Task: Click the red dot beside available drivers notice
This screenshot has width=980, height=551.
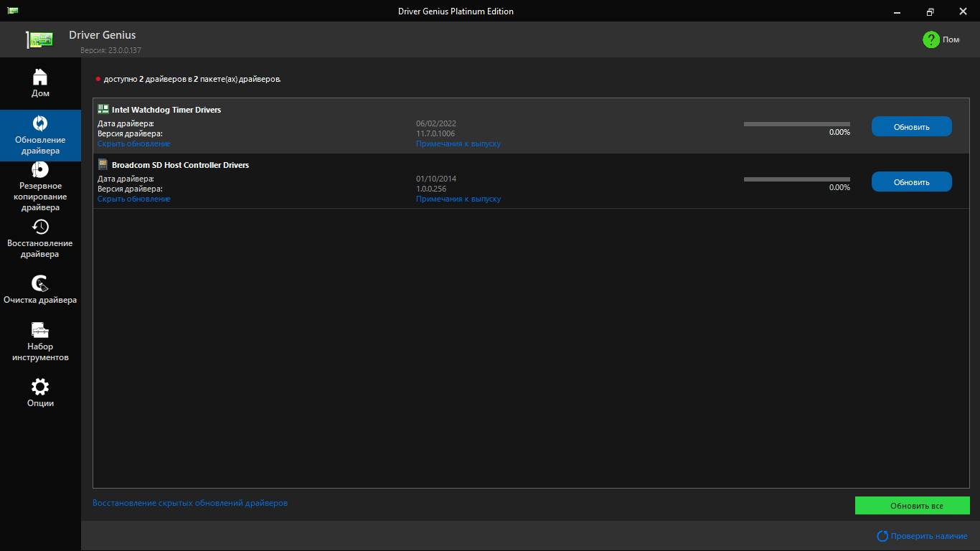Action: tap(98, 79)
